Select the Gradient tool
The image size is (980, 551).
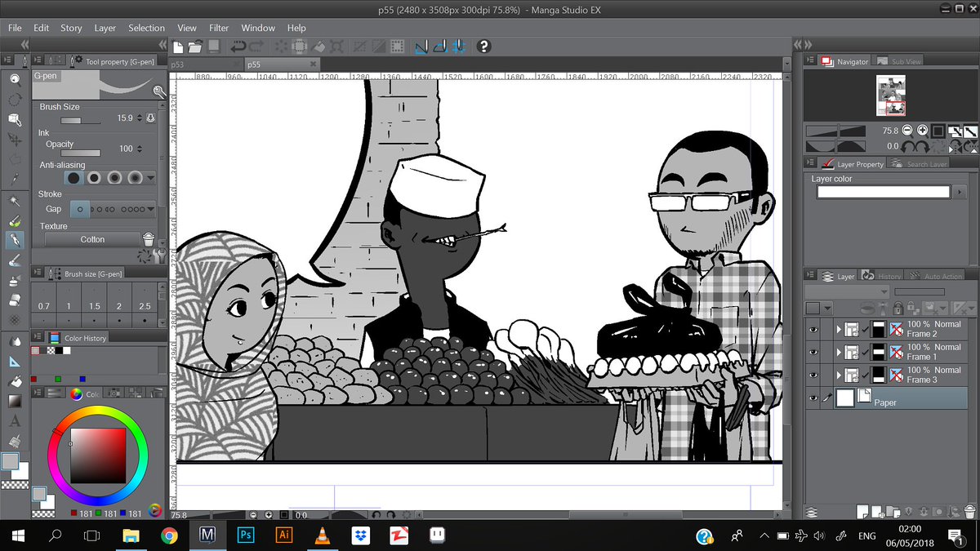click(15, 402)
